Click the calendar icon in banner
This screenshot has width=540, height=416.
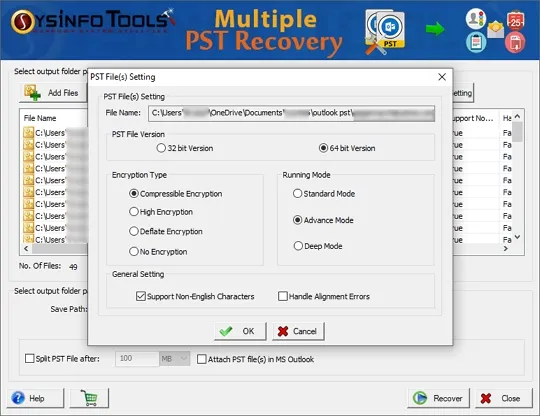[516, 21]
